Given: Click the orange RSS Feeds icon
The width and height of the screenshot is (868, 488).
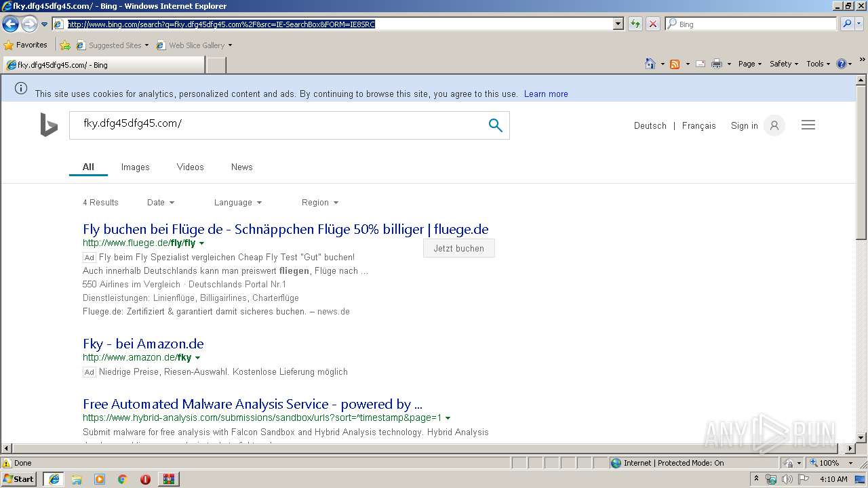Looking at the screenshot, I should pos(675,64).
